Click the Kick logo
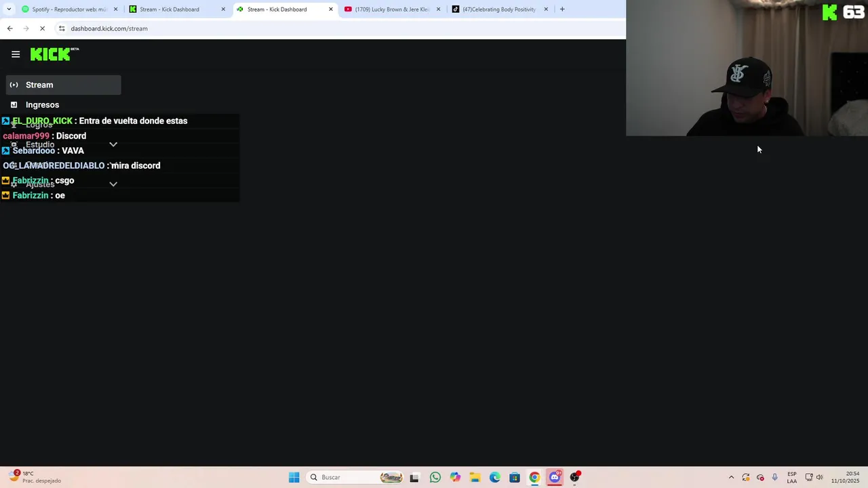Image resolution: width=868 pixels, height=488 pixels. coord(54,54)
